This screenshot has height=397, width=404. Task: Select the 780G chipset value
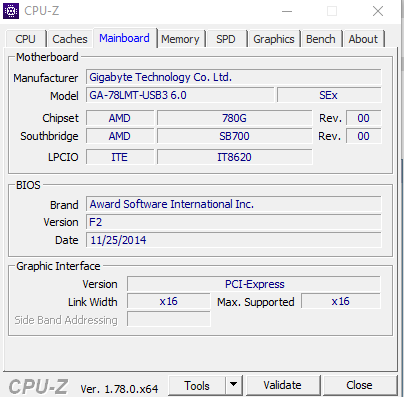(x=235, y=118)
